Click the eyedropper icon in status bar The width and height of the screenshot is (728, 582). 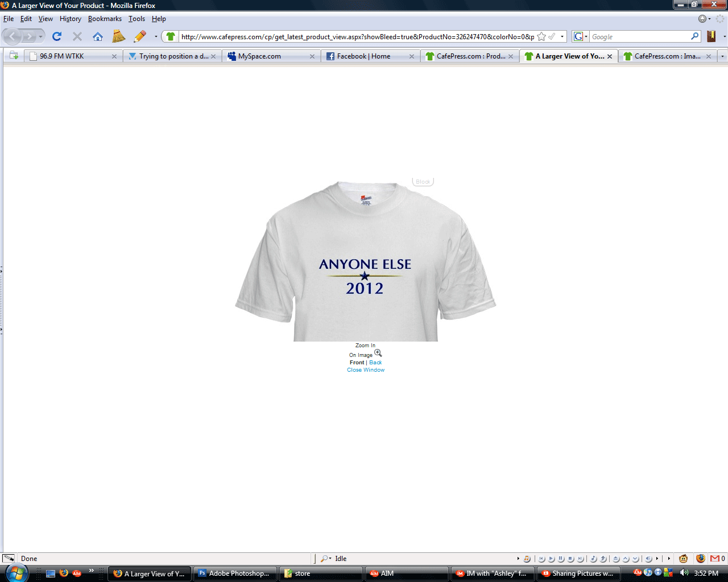(9, 559)
